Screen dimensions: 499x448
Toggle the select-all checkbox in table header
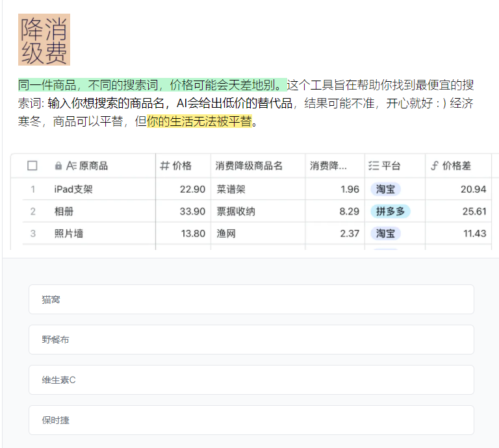32,166
